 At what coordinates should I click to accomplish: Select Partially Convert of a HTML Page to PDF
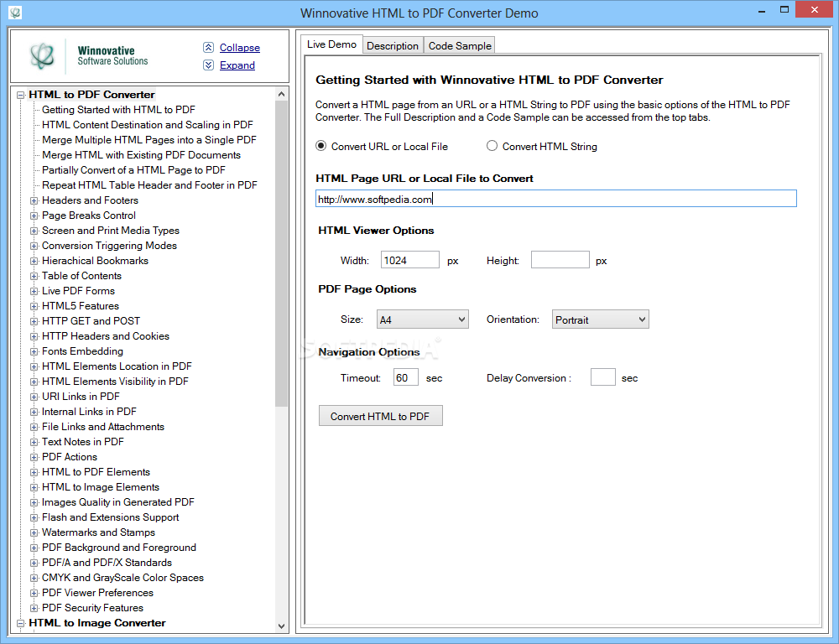(x=133, y=170)
